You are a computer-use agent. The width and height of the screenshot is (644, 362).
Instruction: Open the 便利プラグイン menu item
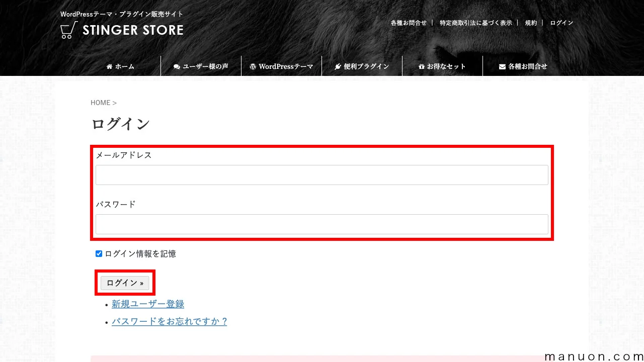click(362, 66)
